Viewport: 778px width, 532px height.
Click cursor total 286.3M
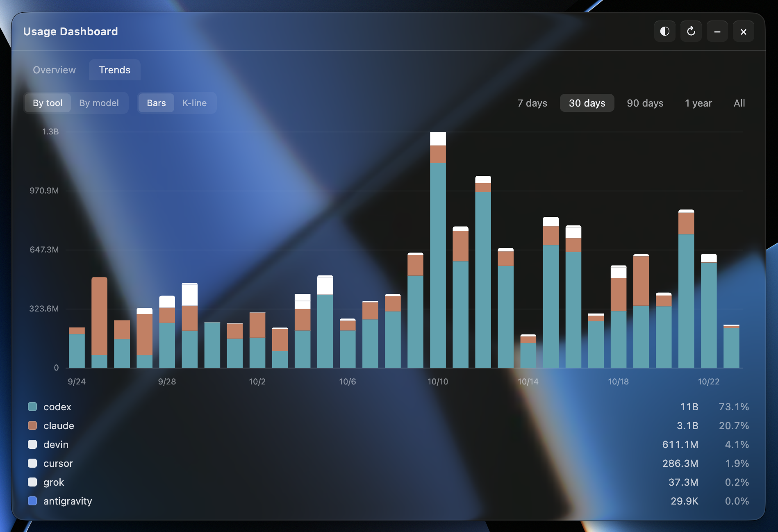[680, 464]
